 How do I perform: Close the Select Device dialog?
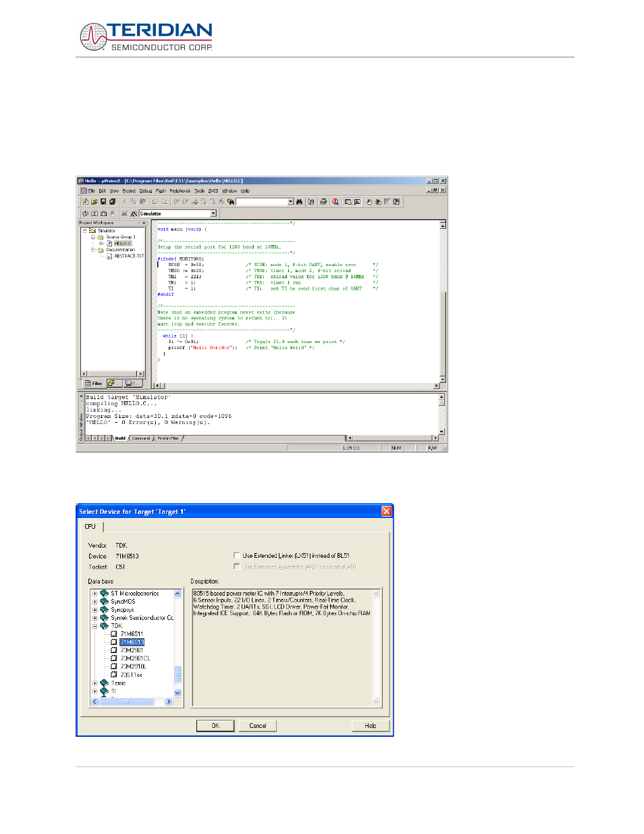tap(386, 511)
